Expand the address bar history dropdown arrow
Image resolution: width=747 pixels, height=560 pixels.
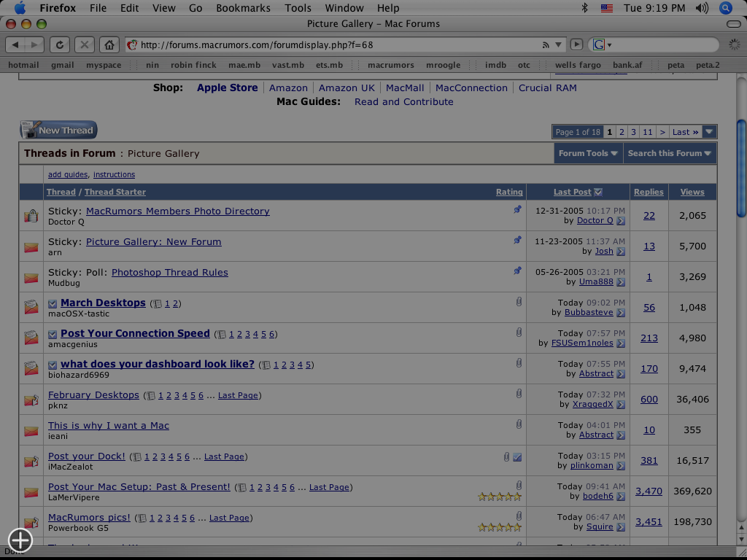(558, 44)
